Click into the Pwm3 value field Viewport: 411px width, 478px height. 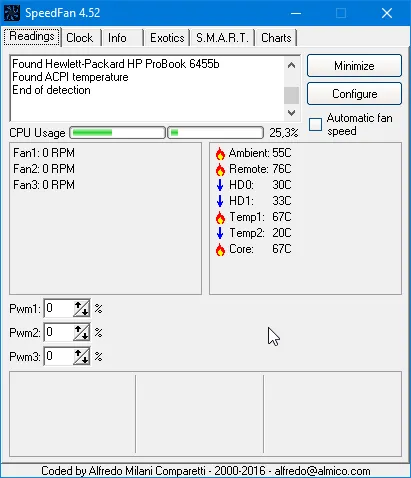pos(59,356)
